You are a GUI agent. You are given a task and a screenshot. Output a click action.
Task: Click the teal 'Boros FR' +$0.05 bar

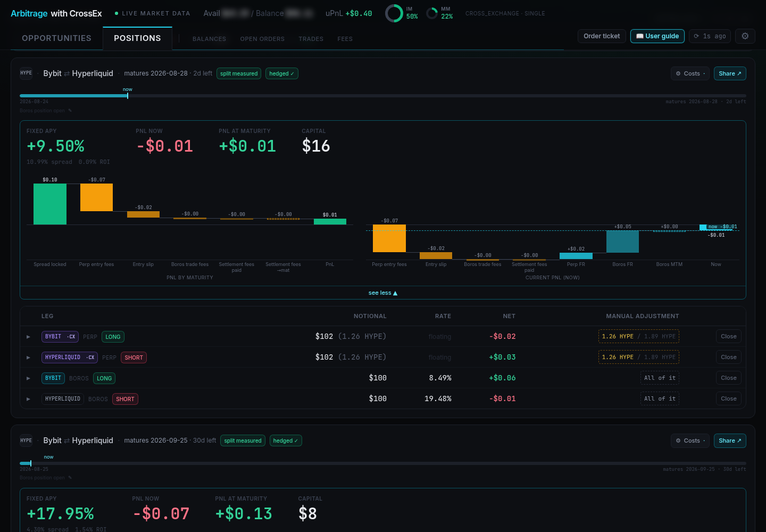point(622,242)
